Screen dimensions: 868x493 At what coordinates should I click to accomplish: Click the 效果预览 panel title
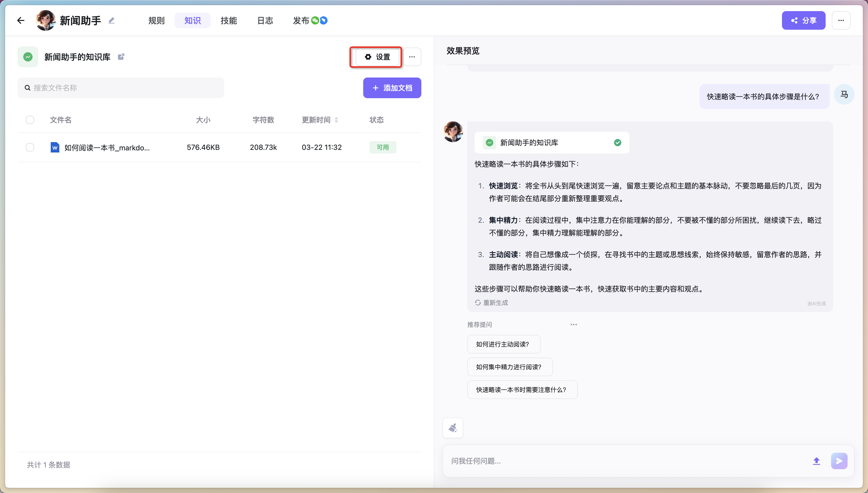(463, 51)
